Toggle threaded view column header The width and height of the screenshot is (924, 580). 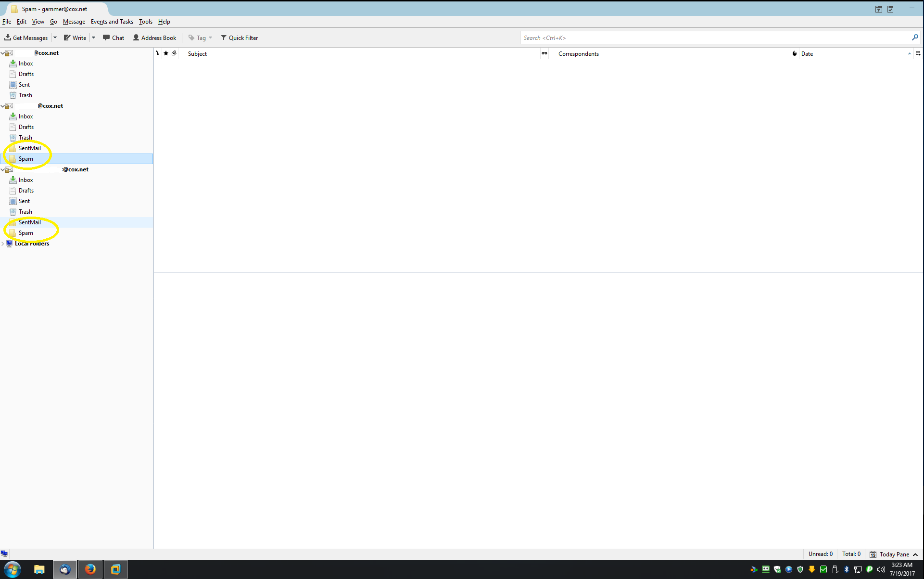(x=157, y=53)
